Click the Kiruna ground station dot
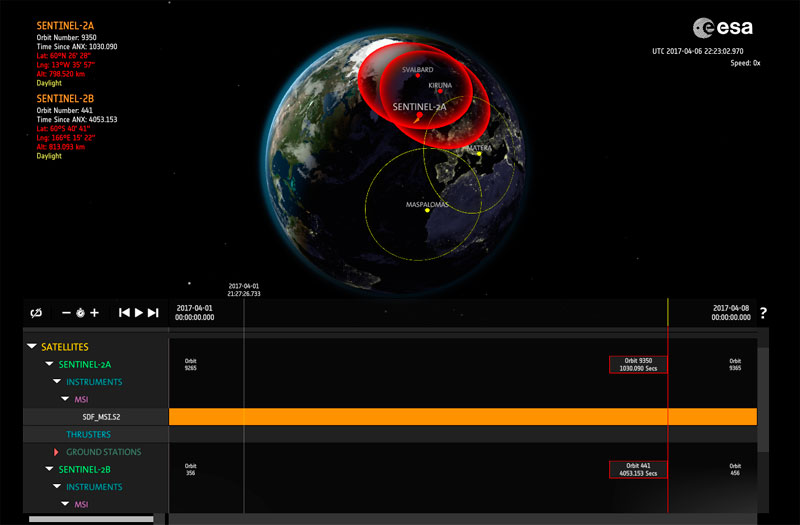800x525 pixels. tap(440, 91)
